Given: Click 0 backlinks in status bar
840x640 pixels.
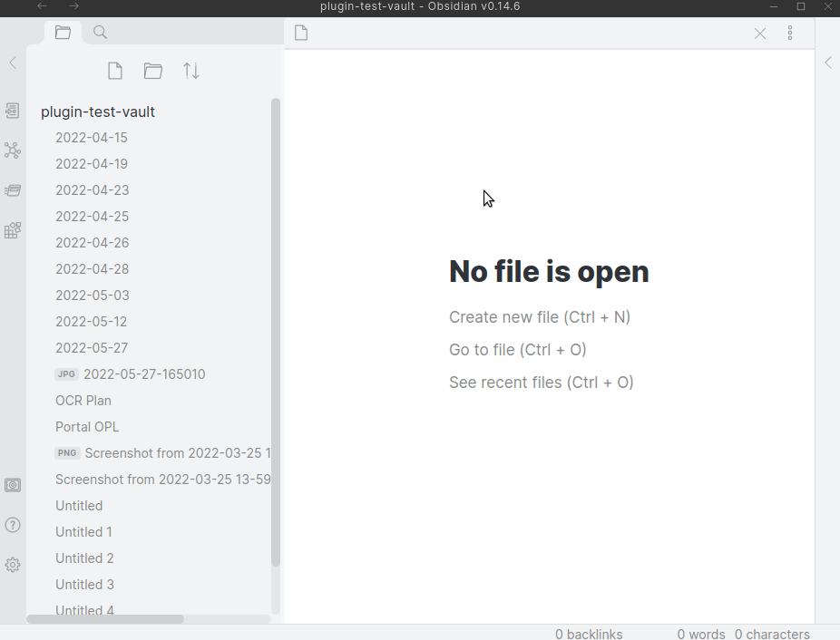Looking at the screenshot, I should pyautogui.click(x=589, y=635).
